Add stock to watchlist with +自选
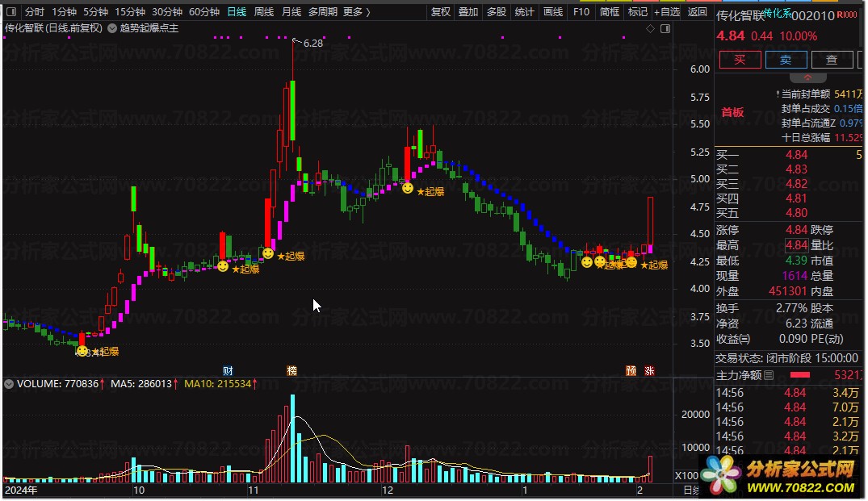The height and width of the screenshot is (501, 868). pos(667,11)
